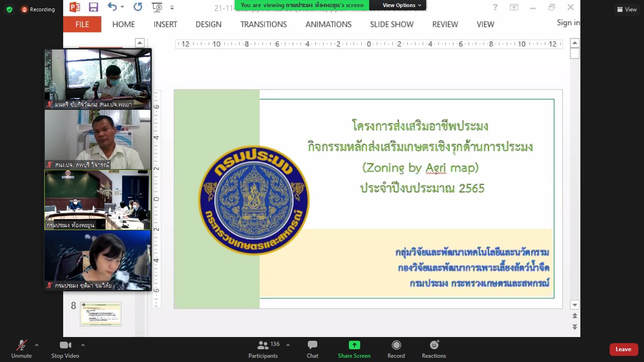Click the Recording indicator
644x362 pixels.
[38, 9]
